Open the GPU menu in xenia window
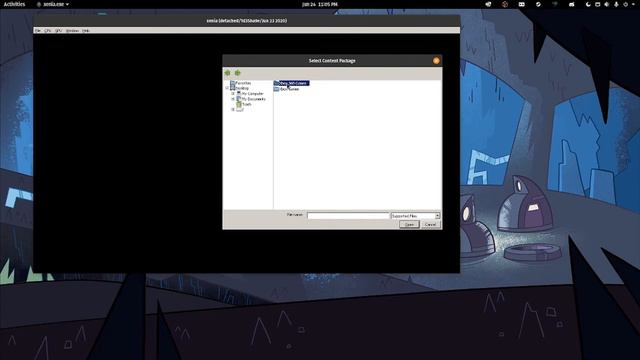640x360 pixels. 58,31
